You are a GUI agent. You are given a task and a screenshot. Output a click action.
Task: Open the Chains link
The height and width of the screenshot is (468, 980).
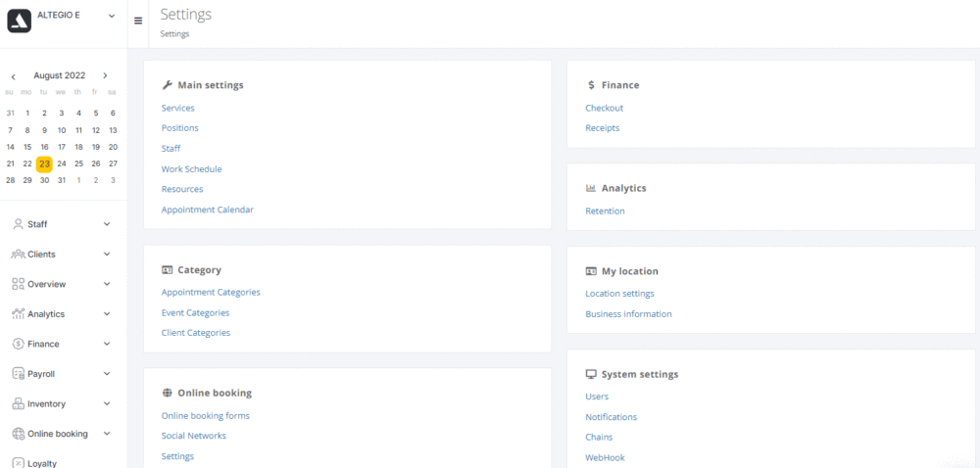pos(600,437)
